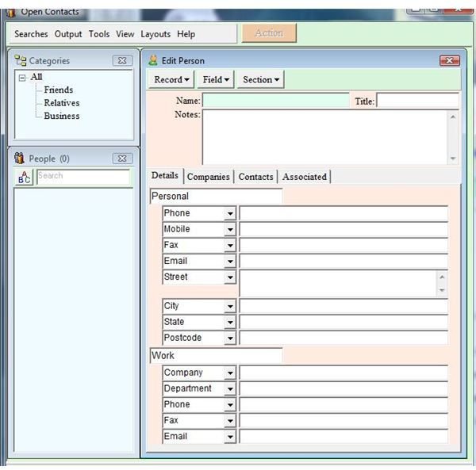Switch to the Associated tab
Image resolution: width=476 pixels, height=470 pixels.
click(x=305, y=177)
